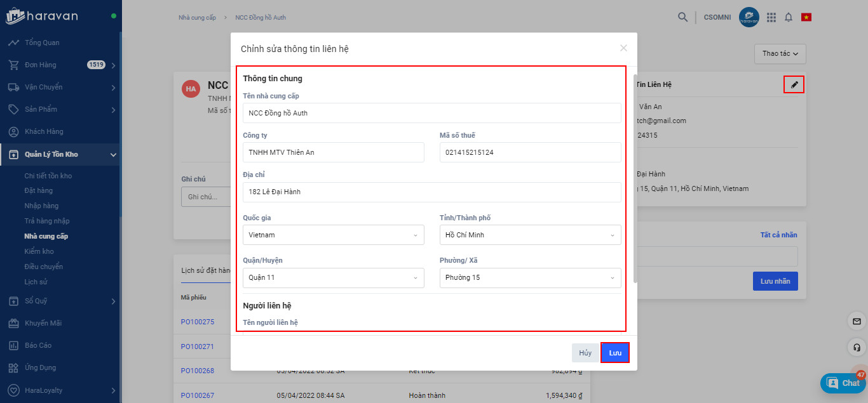Screen dimensions: 868x403
Task: Click the headset support icon
Action: click(x=857, y=347)
